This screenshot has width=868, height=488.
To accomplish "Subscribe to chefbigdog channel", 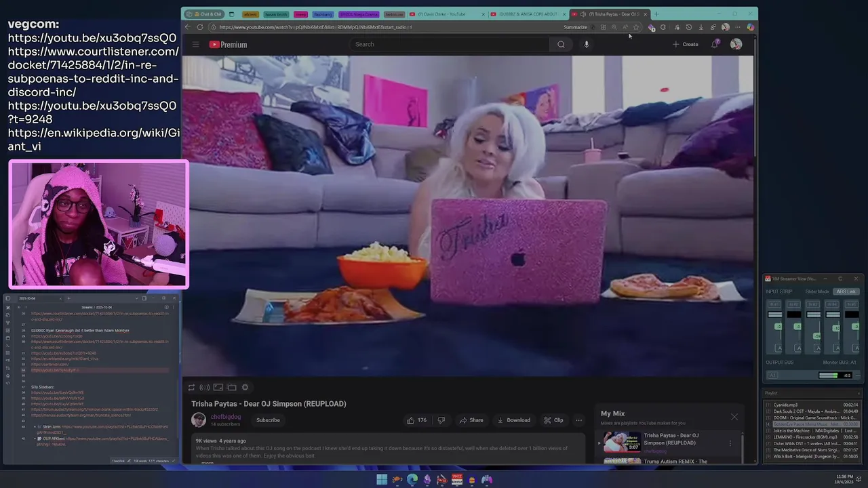I will coord(268,420).
